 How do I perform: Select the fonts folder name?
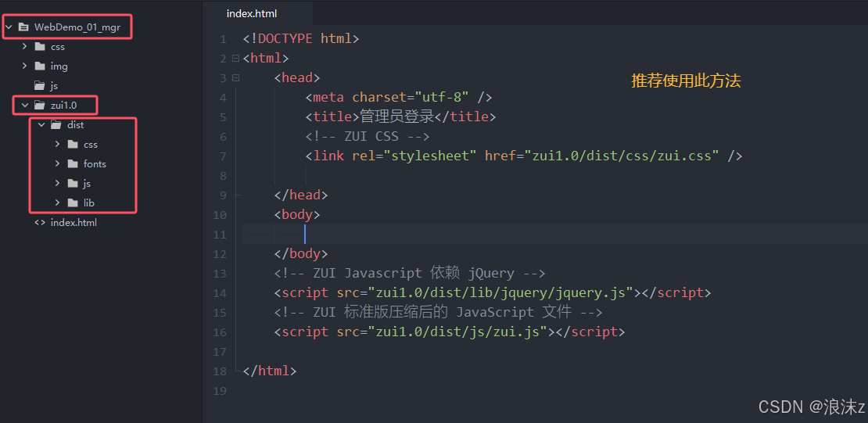tap(95, 163)
